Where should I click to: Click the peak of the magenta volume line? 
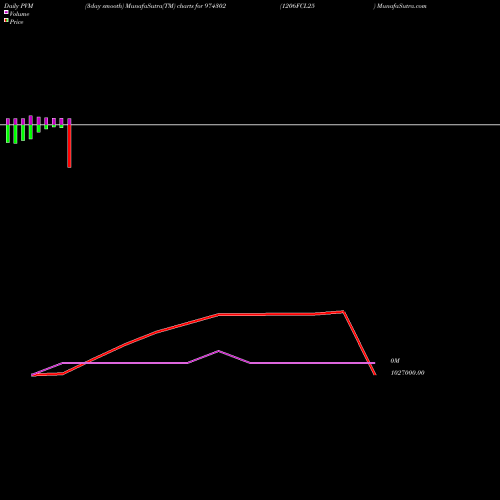coord(219,351)
